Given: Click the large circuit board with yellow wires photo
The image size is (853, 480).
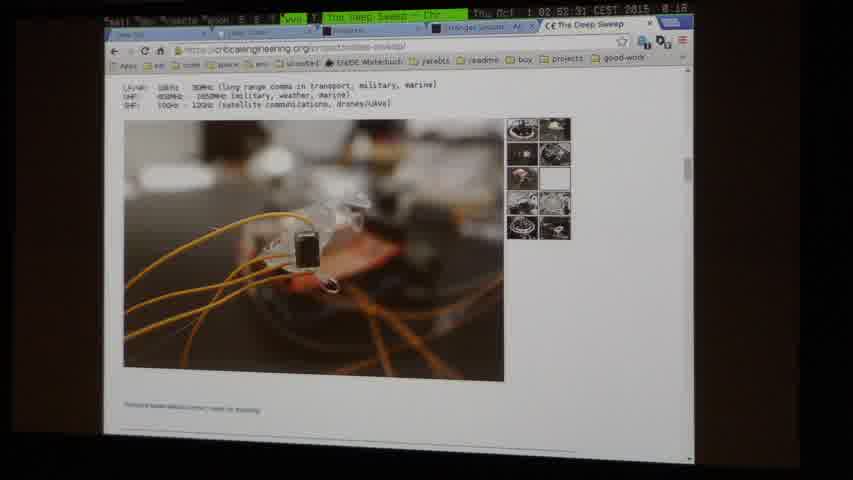Looking at the screenshot, I should point(314,250).
